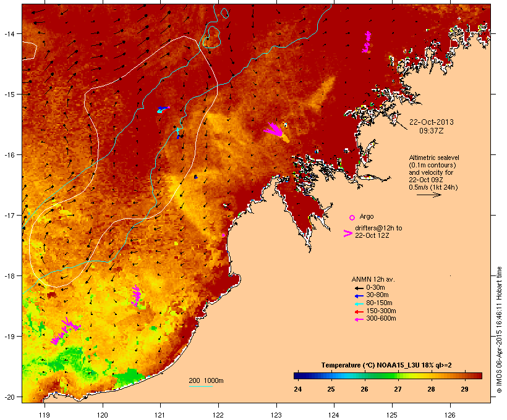Click the cyan 80-150m legend arrow

(x=359, y=304)
